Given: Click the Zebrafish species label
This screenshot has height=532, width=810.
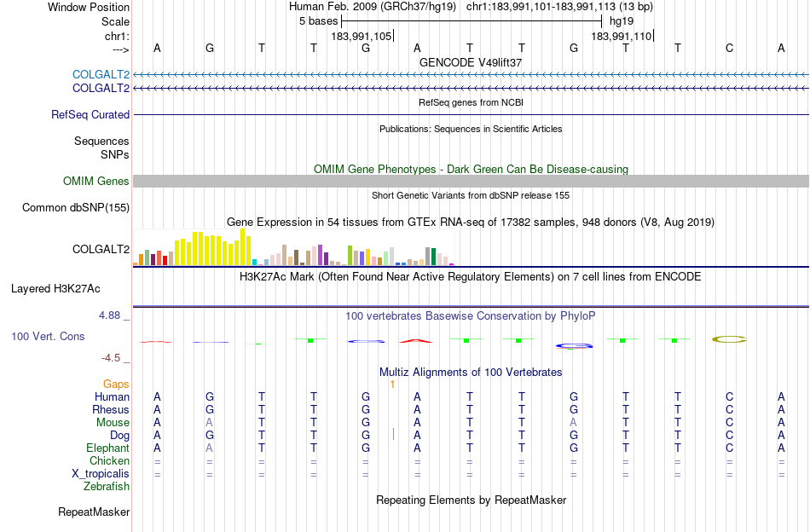Looking at the screenshot, I should (x=107, y=486).
